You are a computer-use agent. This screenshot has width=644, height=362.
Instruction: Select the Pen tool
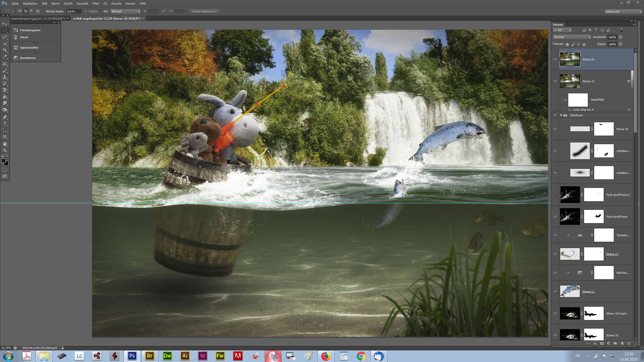(x=5, y=117)
